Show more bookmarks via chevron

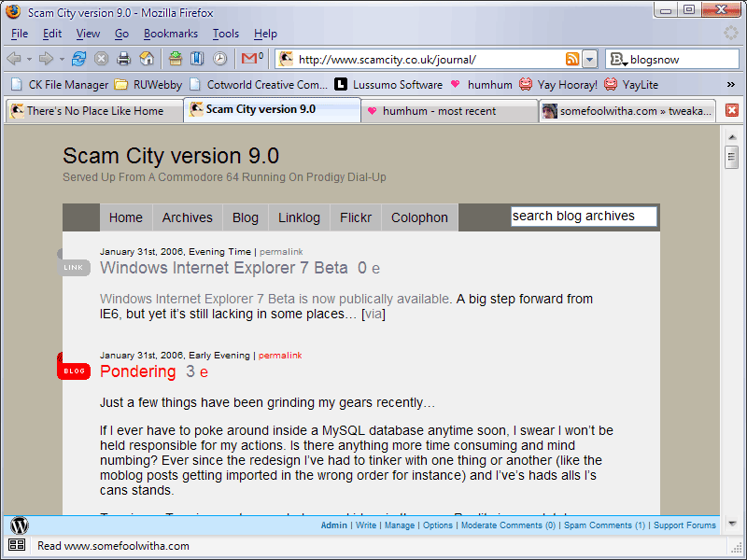(731, 85)
